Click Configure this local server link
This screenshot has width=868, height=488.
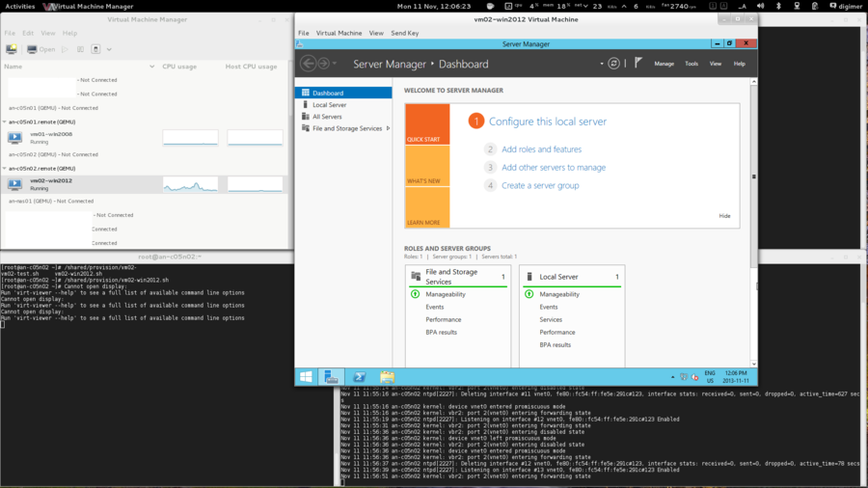click(x=548, y=122)
